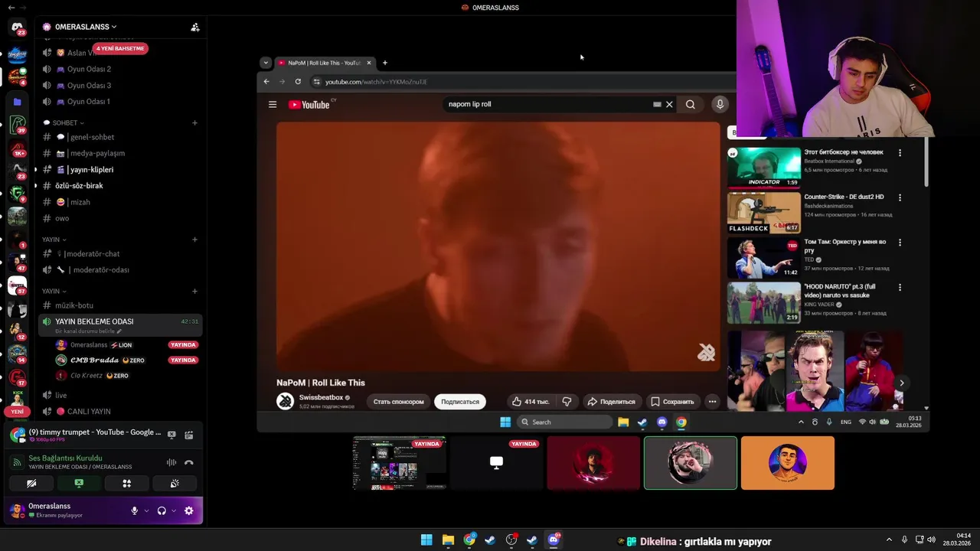980x551 pixels.
Task: Open the soundboard button
Action: pyautogui.click(x=175, y=484)
